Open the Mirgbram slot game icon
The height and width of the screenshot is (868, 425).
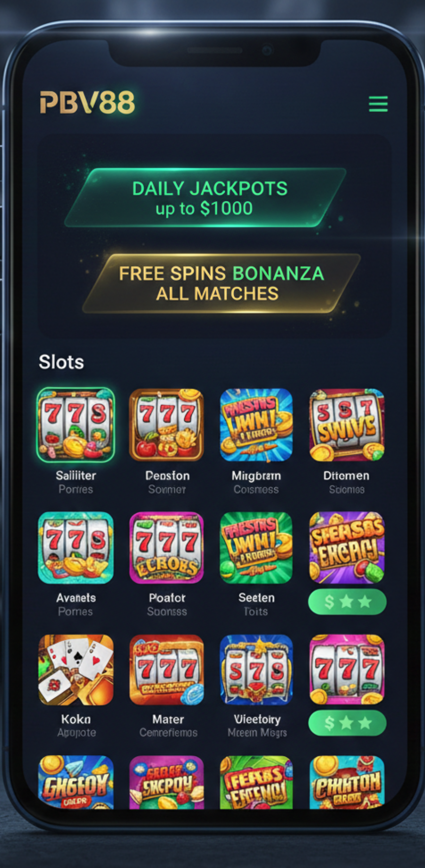pos(256,425)
